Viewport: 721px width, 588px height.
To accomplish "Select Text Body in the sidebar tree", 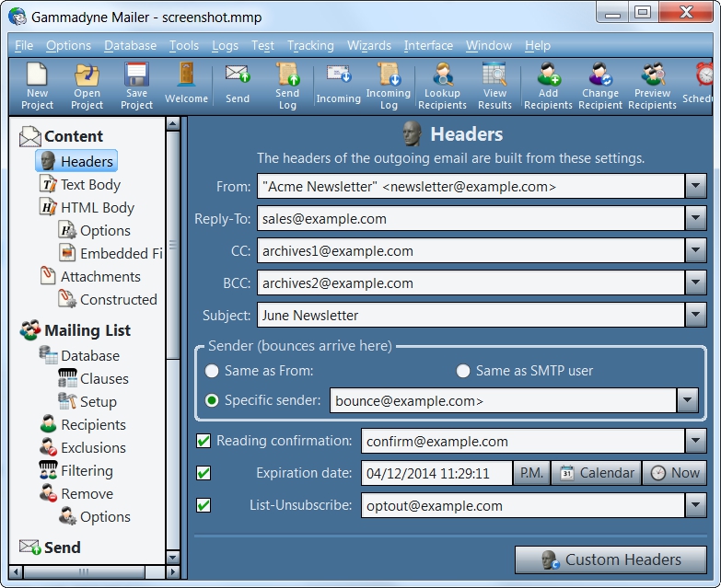I will [90, 185].
